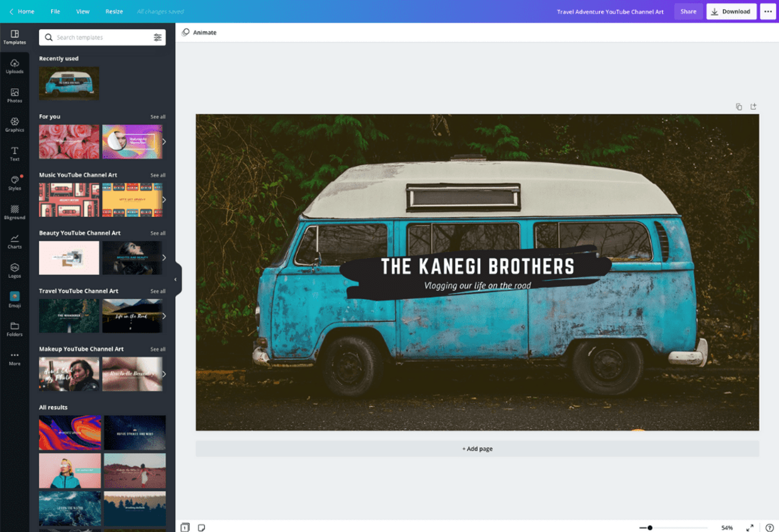Open the Graphics panel
This screenshot has height=532, width=779.
[15, 125]
